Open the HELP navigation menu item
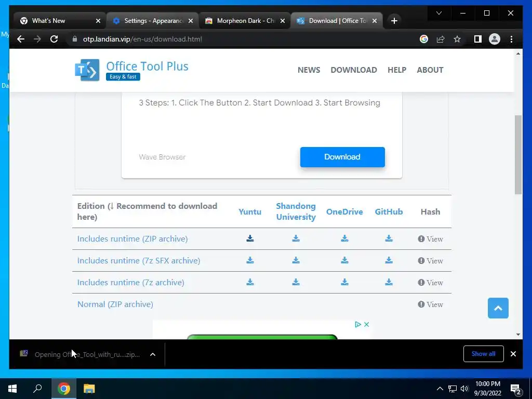The width and height of the screenshot is (532, 399). pos(397,70)
